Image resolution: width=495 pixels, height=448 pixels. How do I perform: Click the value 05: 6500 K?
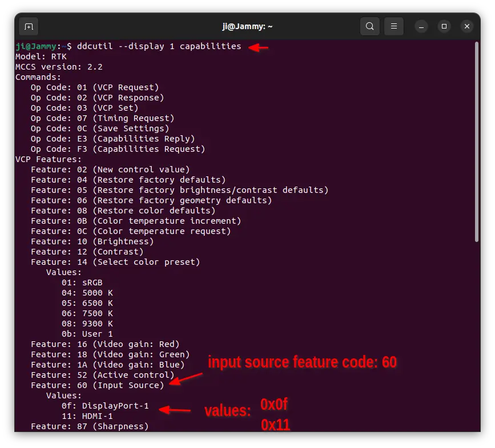tap(87, 303)
